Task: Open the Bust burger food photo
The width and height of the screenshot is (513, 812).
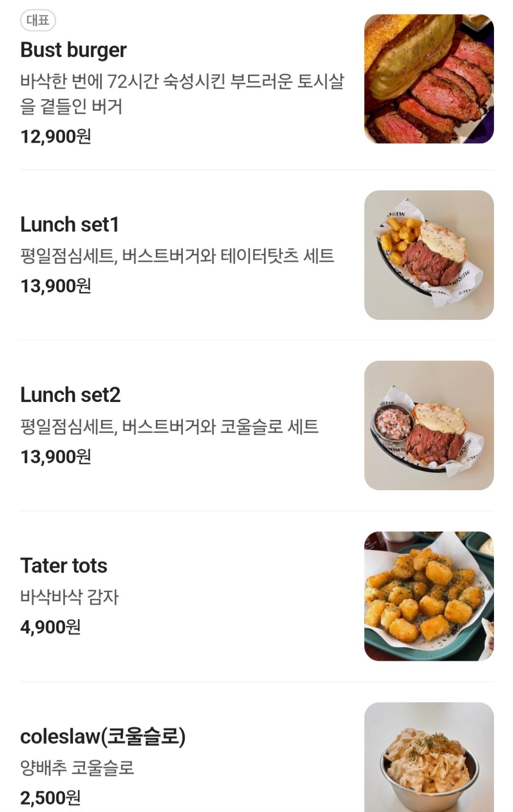Action: [429, 79]
